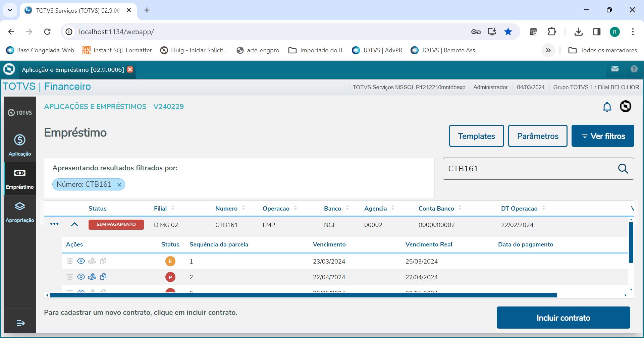Open notifications bell
Image resolution: width=644 pixels, height=338 pixels.
click(607, 107)
